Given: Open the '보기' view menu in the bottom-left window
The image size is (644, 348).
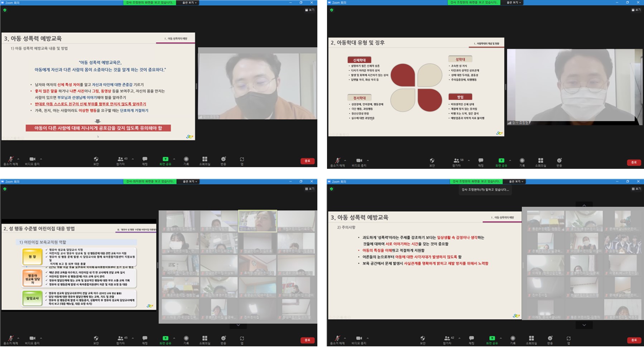Looking at the screenshot, I should (310, 189).
